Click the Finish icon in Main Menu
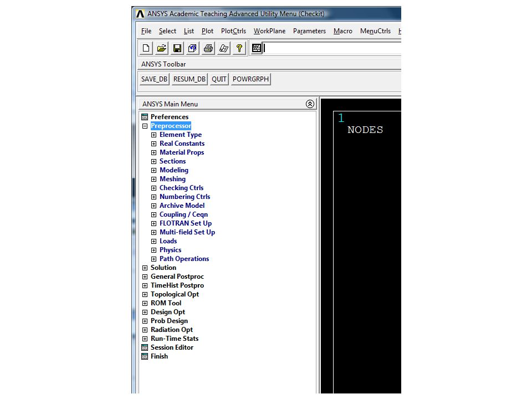This screenshot has width=532, height=399. click(145, 356)
